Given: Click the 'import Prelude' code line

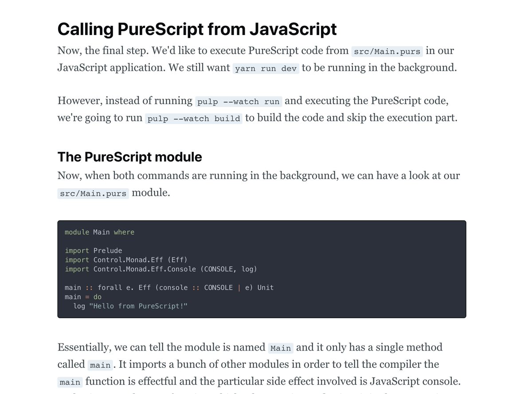Looking at the screenshot, I should click(x=93, y=250).
